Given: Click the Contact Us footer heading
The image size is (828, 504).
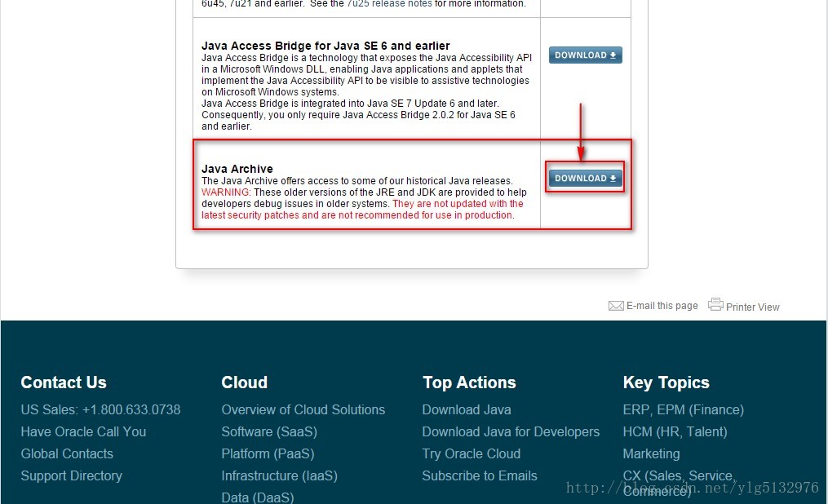Looking at the screenshot, I should pos(64,382).
